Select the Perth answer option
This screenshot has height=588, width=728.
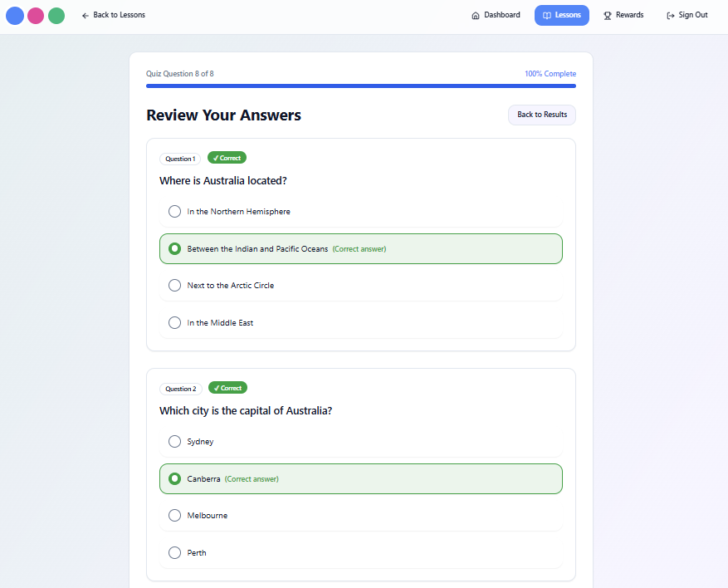174,553
